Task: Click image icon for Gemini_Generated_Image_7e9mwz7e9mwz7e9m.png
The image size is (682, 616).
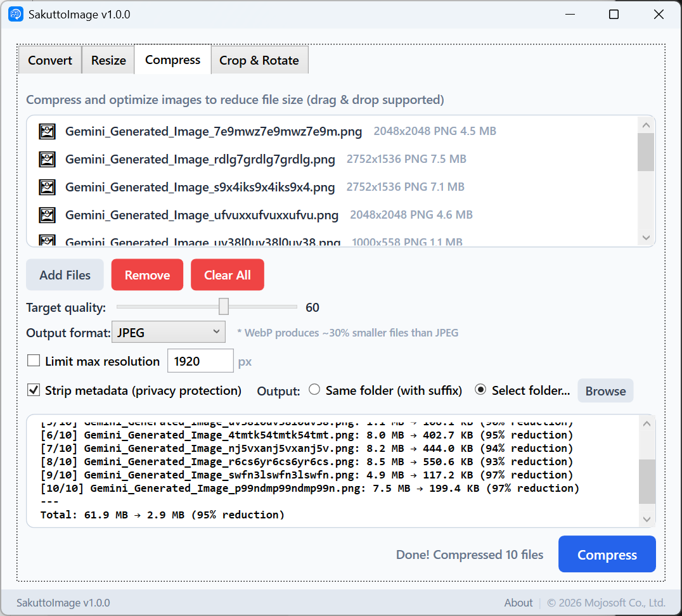Action: [x=47, y=131]
